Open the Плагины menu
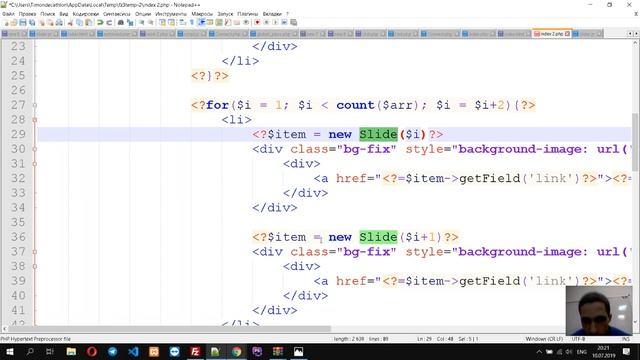Screen dimensions: 640x360 247,14
